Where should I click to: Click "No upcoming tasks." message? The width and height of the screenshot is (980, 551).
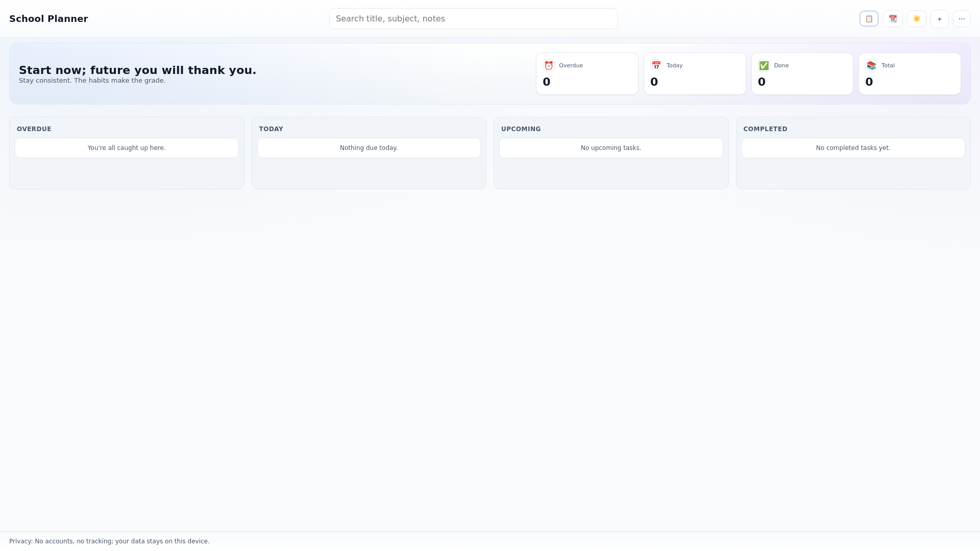(x=611, y=148)
